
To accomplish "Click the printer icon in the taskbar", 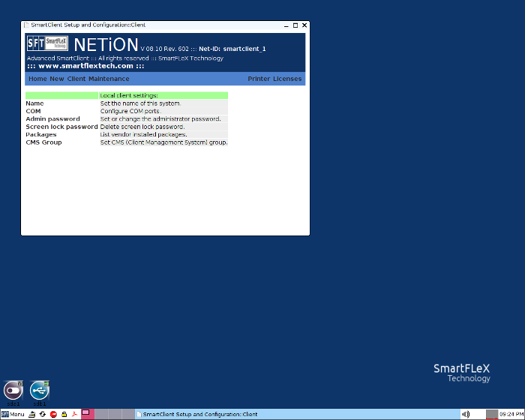I will (31, 414).
